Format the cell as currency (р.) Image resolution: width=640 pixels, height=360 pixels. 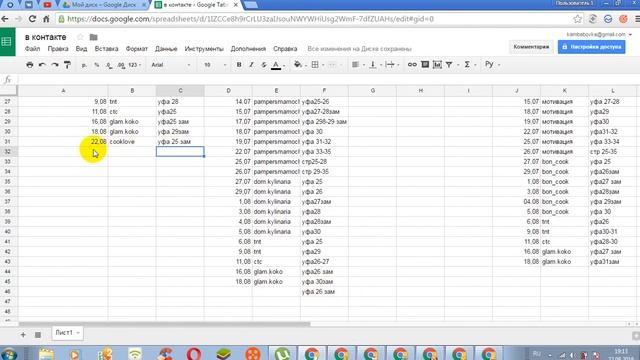(84, 65)
